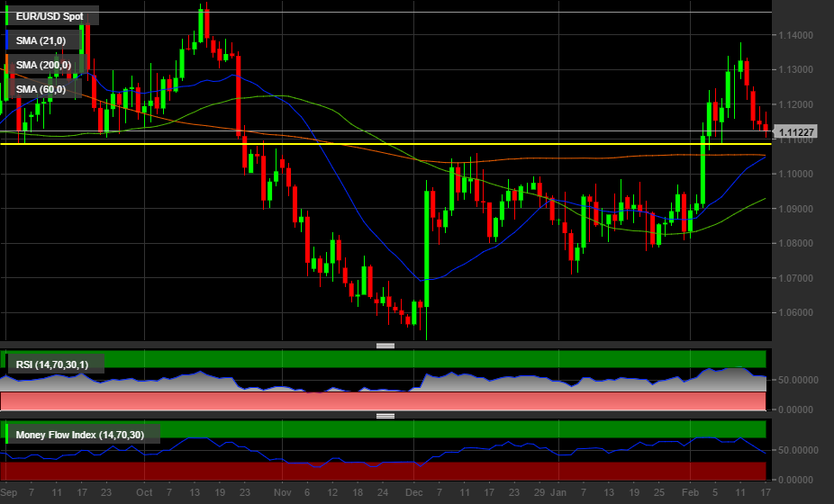Click the Dec label on the time axis
The width and height of the screenshot is (834, 504).
click(x=414, y=493)
